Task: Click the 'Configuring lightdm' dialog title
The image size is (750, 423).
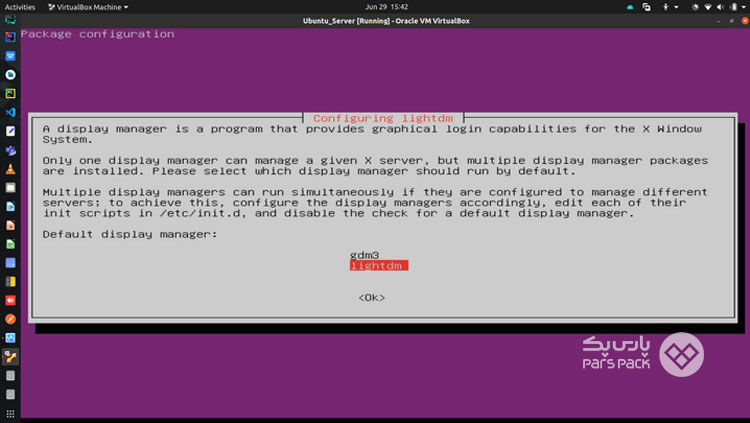Action: [x=383, y=118]
